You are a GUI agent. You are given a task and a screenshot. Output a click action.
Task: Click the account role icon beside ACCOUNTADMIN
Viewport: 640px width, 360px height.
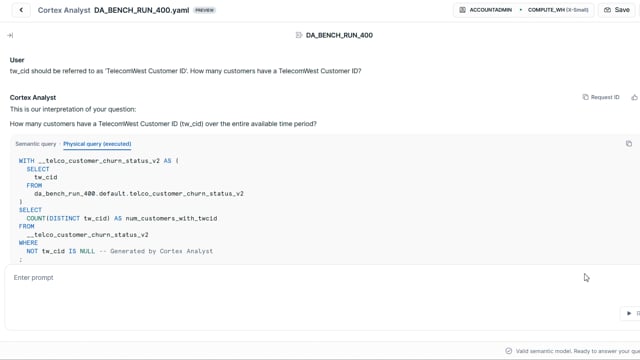pos(462,10)
